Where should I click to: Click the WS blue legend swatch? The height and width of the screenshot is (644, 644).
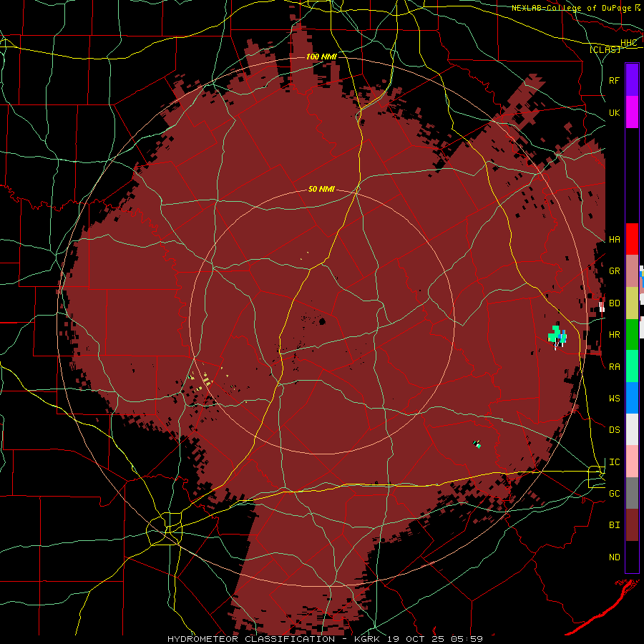click(632, 398)
